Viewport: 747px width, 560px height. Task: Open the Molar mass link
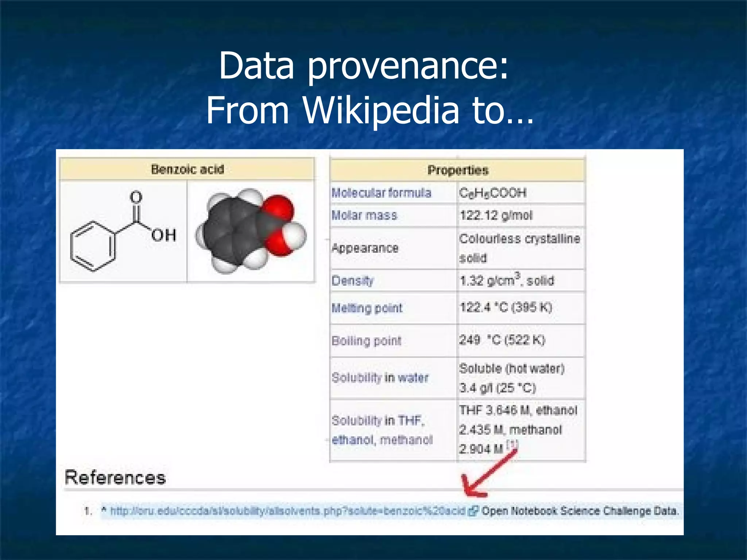[x=364, y=215]
